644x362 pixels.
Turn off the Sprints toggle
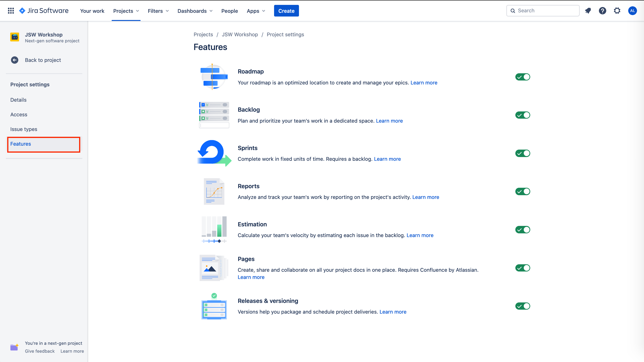(523, 154)
